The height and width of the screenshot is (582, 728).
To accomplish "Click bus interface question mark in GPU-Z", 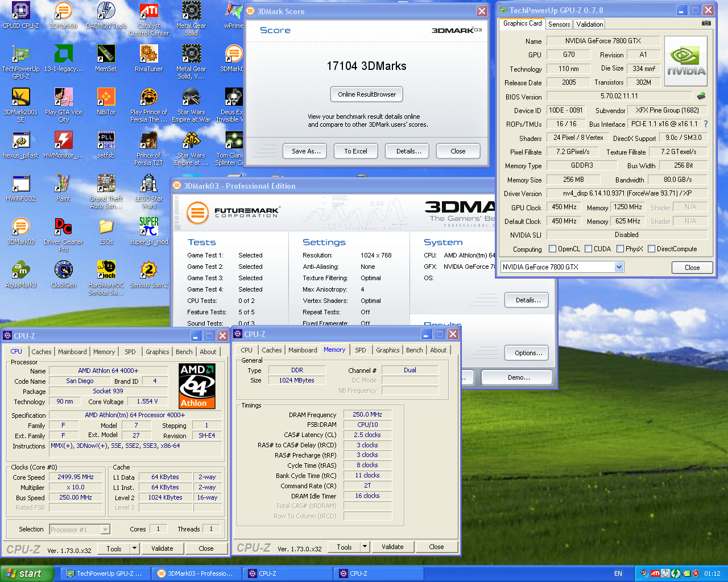I will [706, 124].
